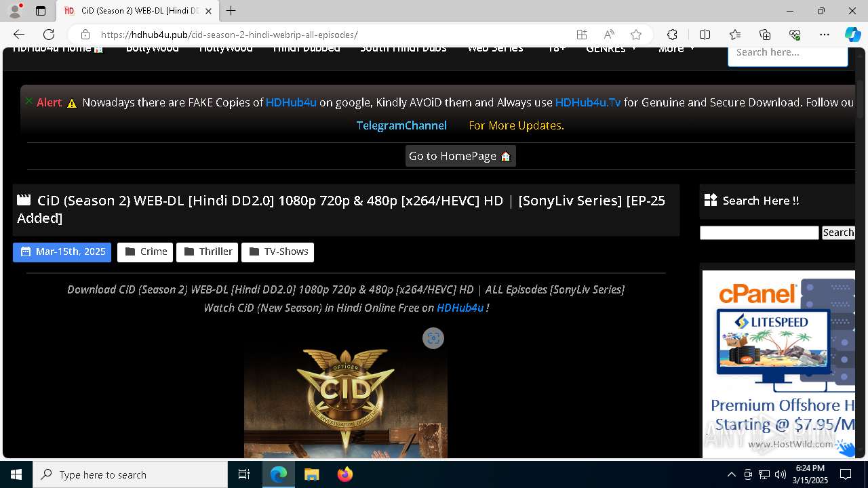Open Task View
The image size is (868, 488).
coord(244,474)
